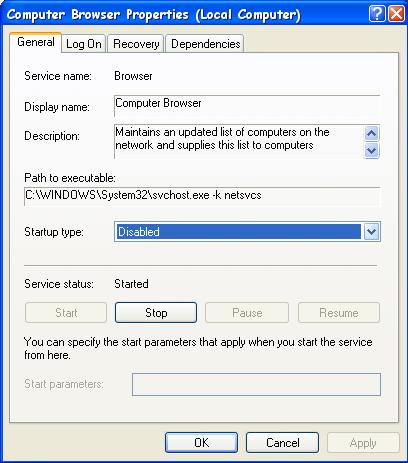Image resolution: width=408 pixels, height=463 pixels.
Task: Go to the Recovery tab
Action: pos(136,44)
